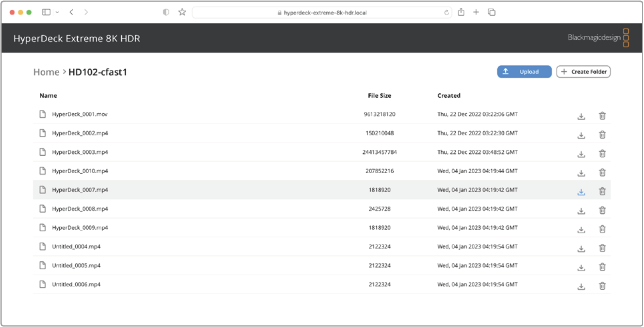644x327 pixels.
Task: Bookmark page with the star icon
Action: (182, 12)
